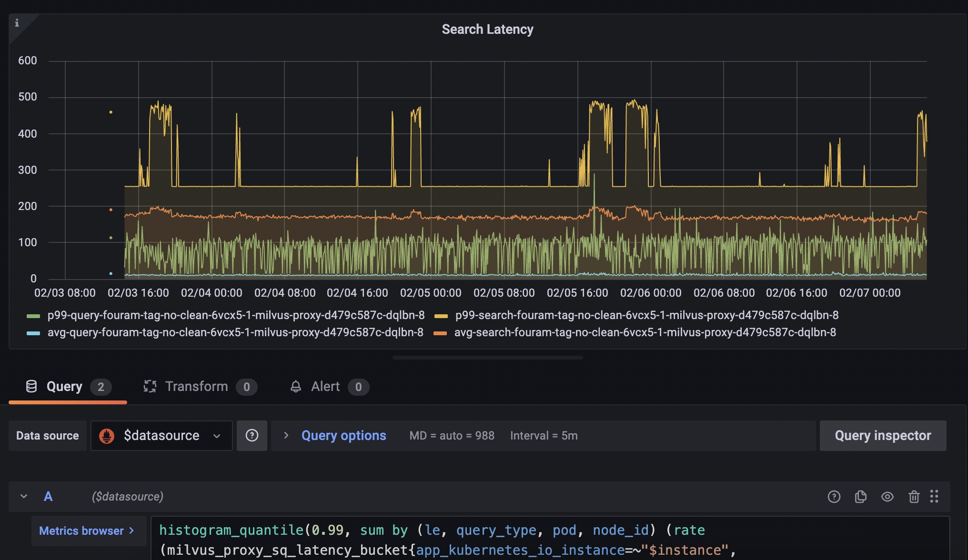Click inside the histogram_quantile query expression field
The width and height of the screenshot is (968, 560).
[429, 530]
